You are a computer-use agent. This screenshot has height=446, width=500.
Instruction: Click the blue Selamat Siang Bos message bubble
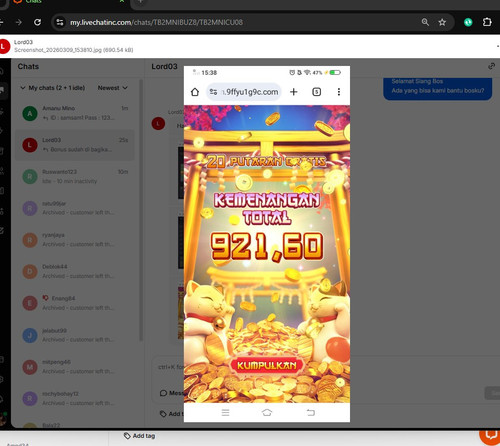pyautogui.click(x=437, y=89)
